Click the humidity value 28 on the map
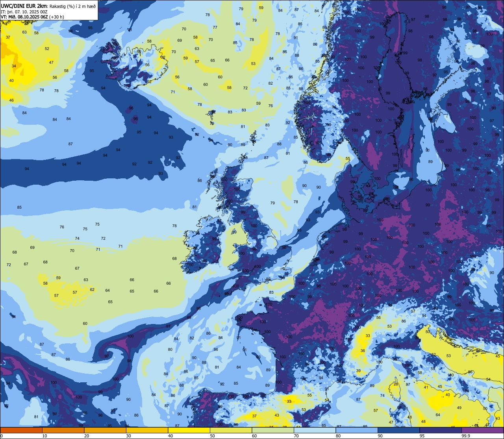 (x=396, y=384)
